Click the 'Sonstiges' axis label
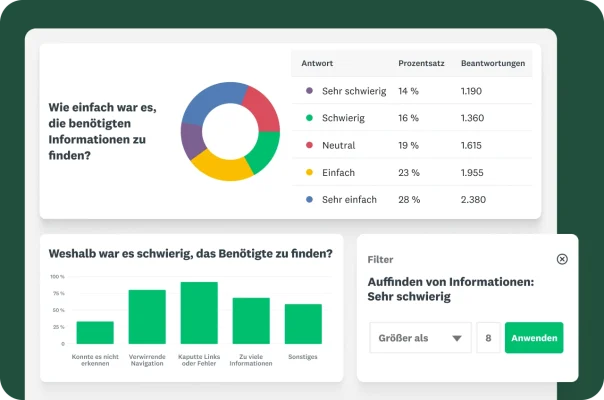The image size is (604, 400). click(x=303, y=357)
